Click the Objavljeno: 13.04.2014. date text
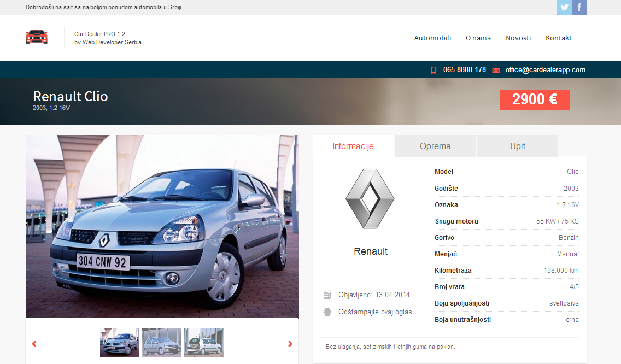This screenshot has height=364, width=621. click(x=375, y=295)
